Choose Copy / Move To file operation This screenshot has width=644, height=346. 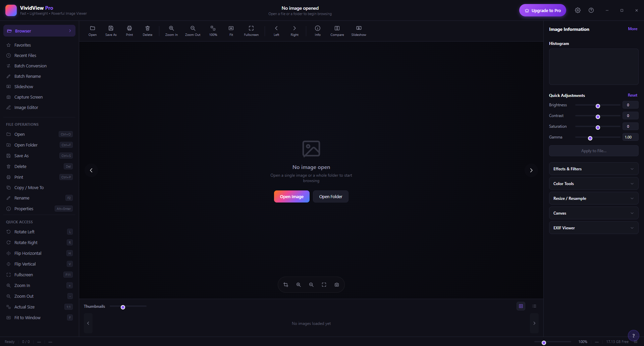pyautogui.click(x=40, y=187)
